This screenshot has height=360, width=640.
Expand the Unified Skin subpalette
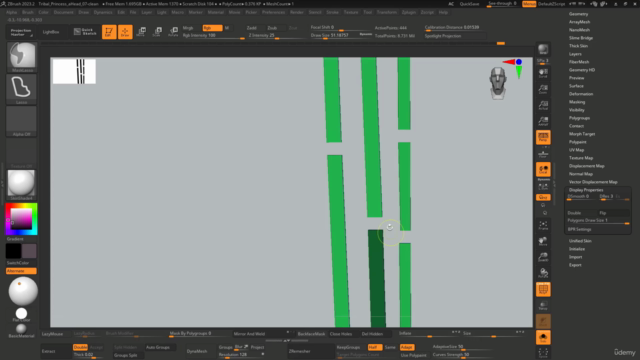[x=580, y=241]
